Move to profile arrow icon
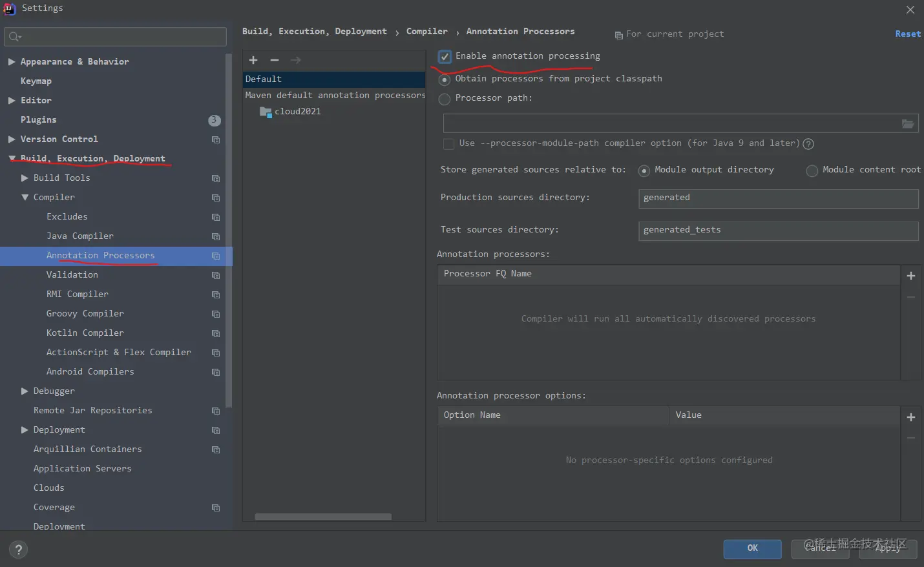This screenshot has width=924, height=567. (296, 60)
